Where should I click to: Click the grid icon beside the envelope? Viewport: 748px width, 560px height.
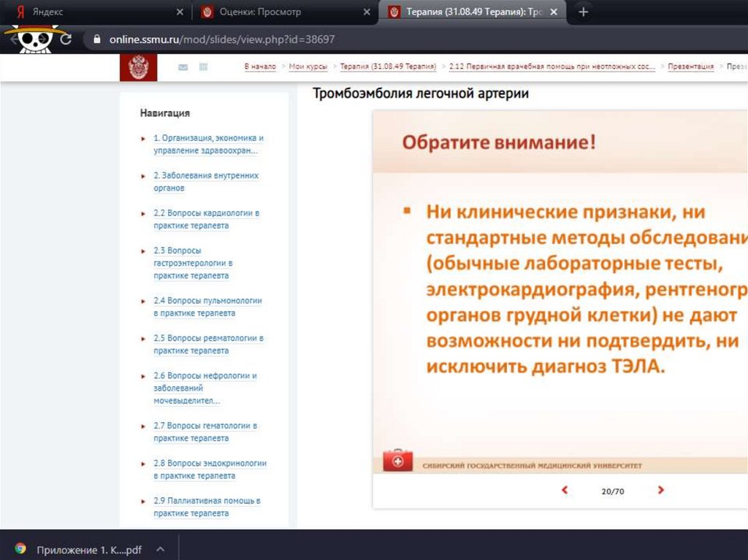coord(203,67)
